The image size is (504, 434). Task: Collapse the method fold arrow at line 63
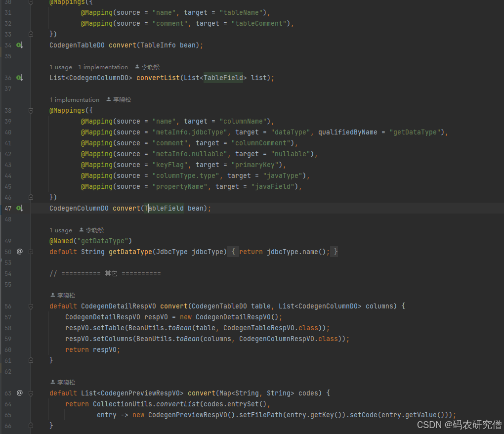coord(31,393)
